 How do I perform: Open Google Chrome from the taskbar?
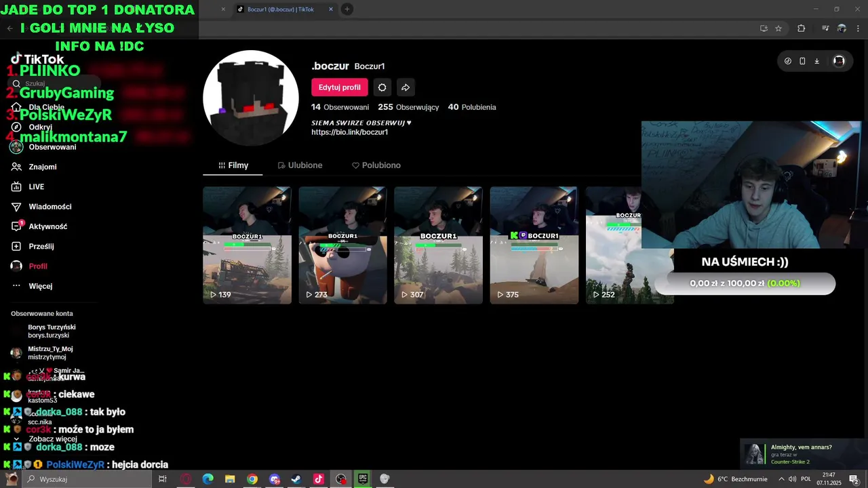(x=252, y=479)
